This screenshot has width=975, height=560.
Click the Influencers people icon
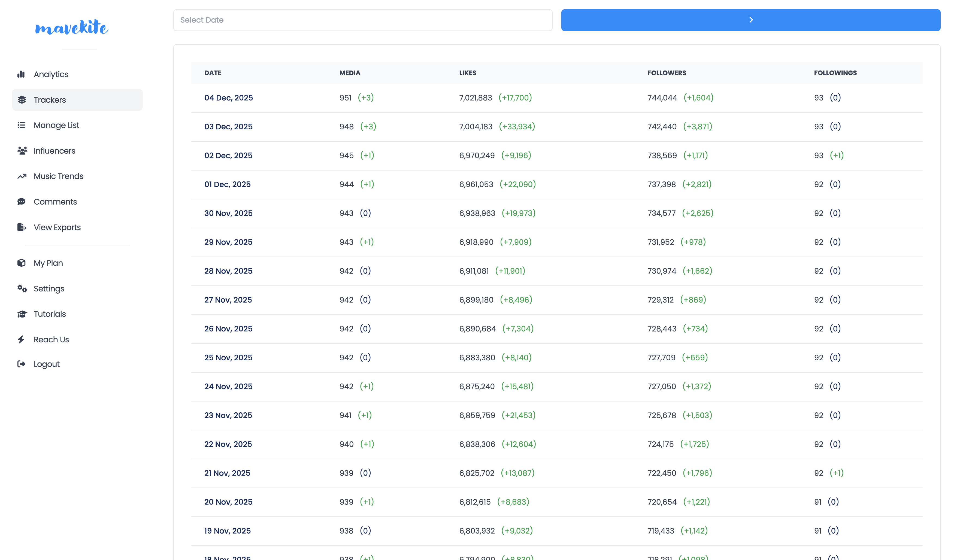point(22,150)
